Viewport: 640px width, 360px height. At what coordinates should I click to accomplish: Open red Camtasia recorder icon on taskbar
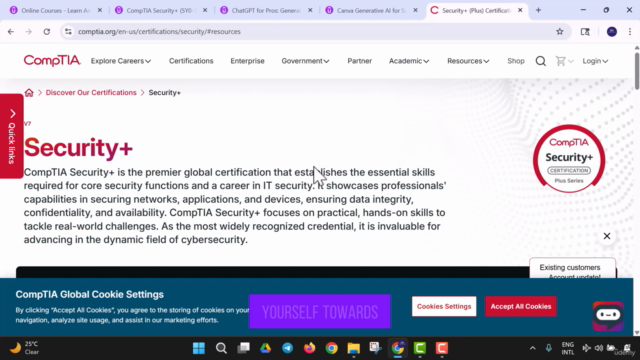pos(442,348)
